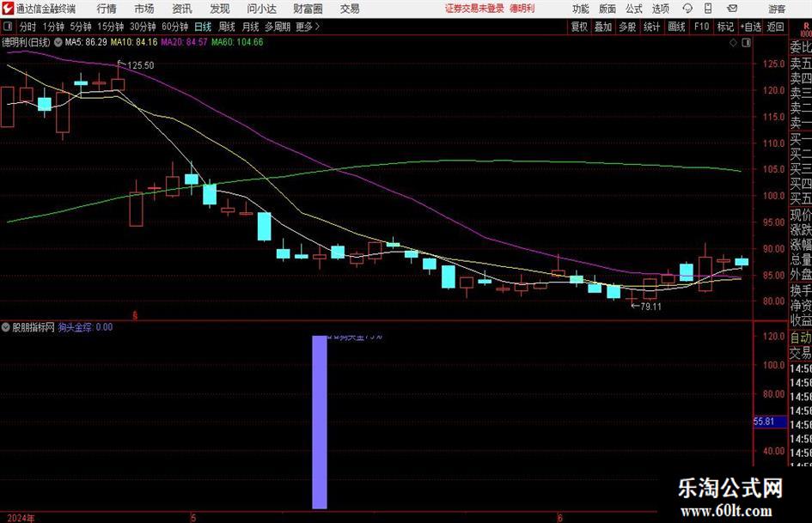Switch to 30分钟 period
This screenshot has width=812, height=523.
(x=143, y=27)
